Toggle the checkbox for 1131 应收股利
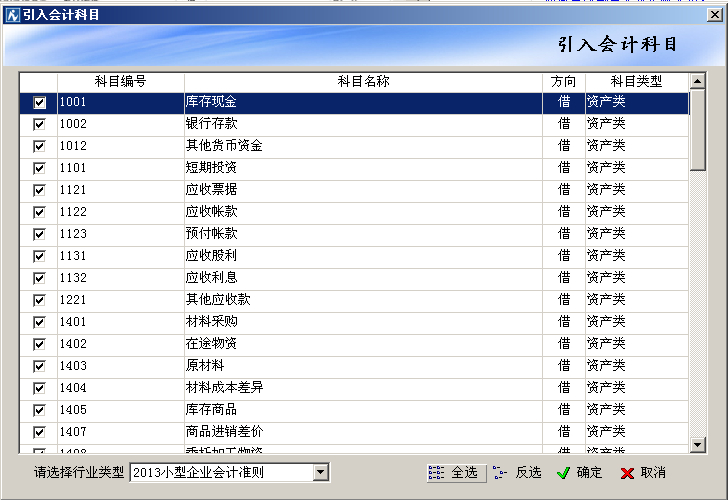This screenshot has height=500, width=728. pos(39,256)
